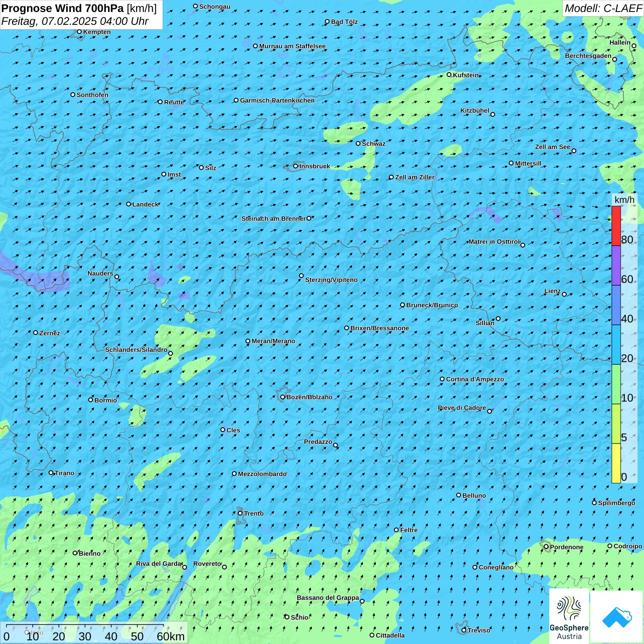Click the Hallein label
This screenshot has height=644, width=644.
pos(620,42)
